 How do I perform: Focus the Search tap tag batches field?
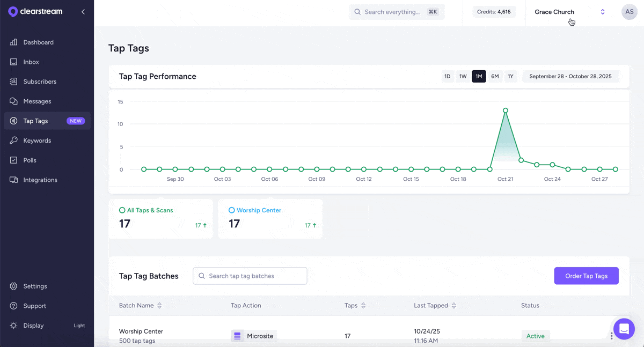click(x=250, y=276)
